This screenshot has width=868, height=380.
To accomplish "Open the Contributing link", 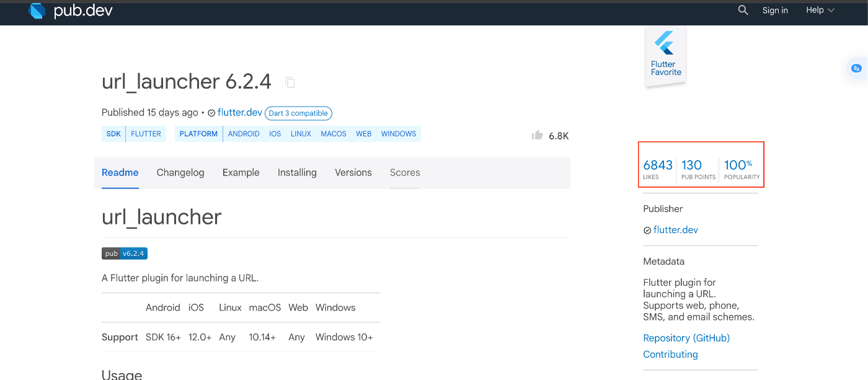I will [x=670, y=355].
